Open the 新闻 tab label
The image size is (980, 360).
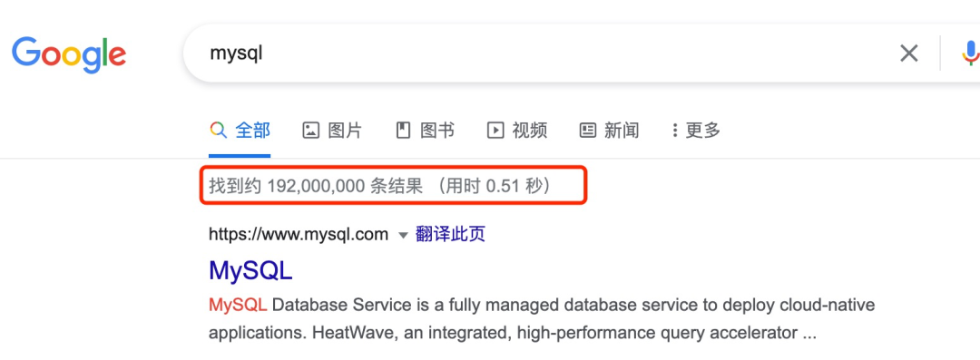(622, 130)
